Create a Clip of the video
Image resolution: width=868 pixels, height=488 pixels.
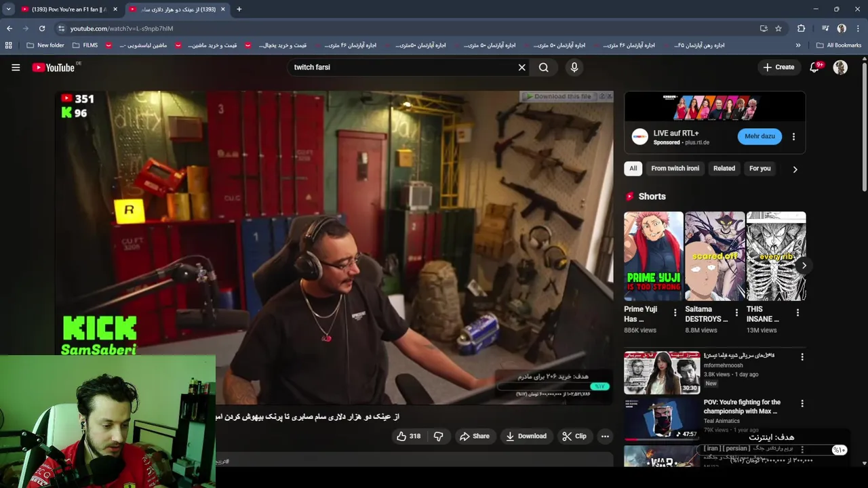click(x=574, y=436)
